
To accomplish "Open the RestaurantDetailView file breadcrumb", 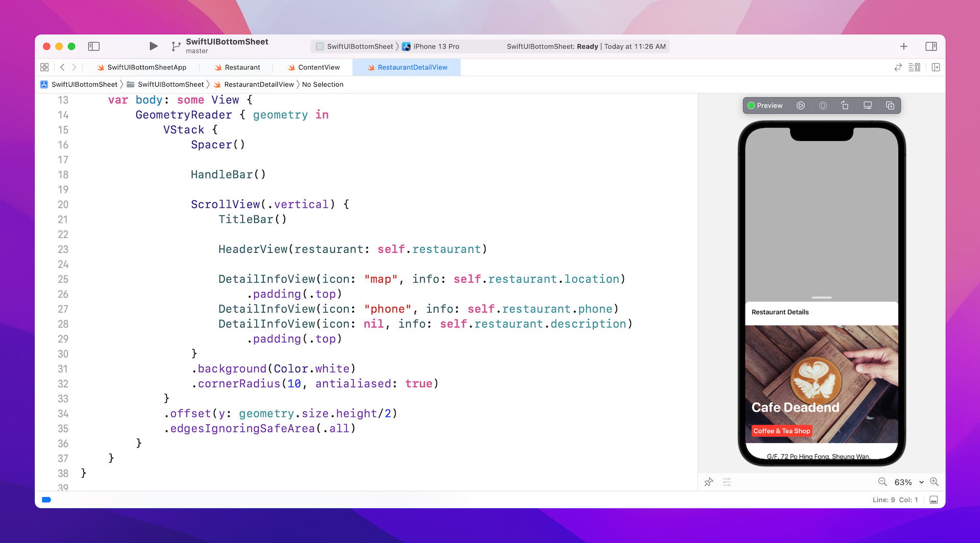I will [254, 85].
